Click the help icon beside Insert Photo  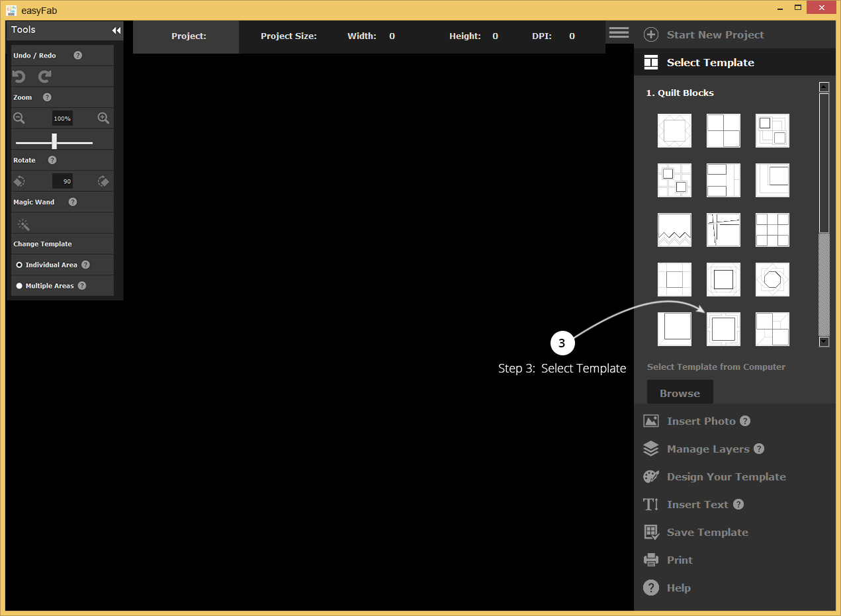(745, 421)
